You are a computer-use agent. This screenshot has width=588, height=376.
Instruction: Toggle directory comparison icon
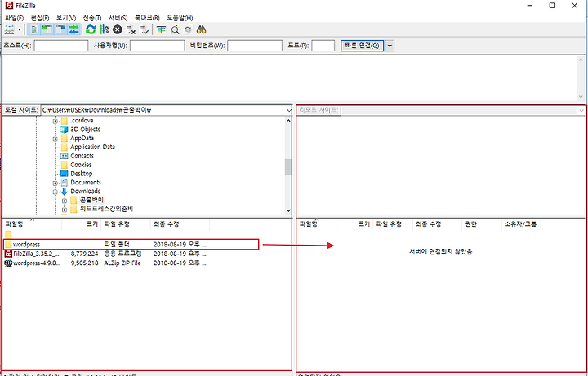pos(175,29)
